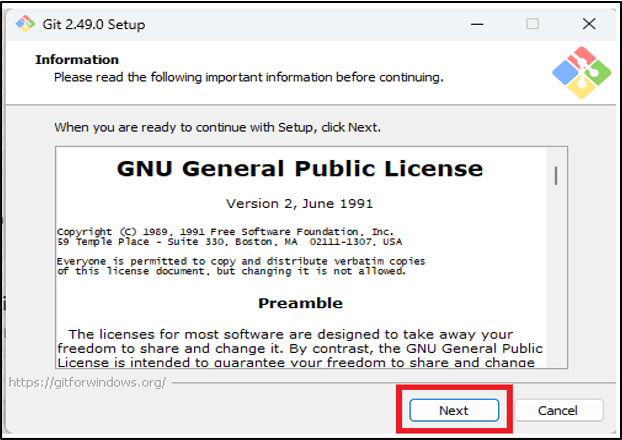Click the "Please read the following" subtitle
622x440 pixels.
pos(248,76)
